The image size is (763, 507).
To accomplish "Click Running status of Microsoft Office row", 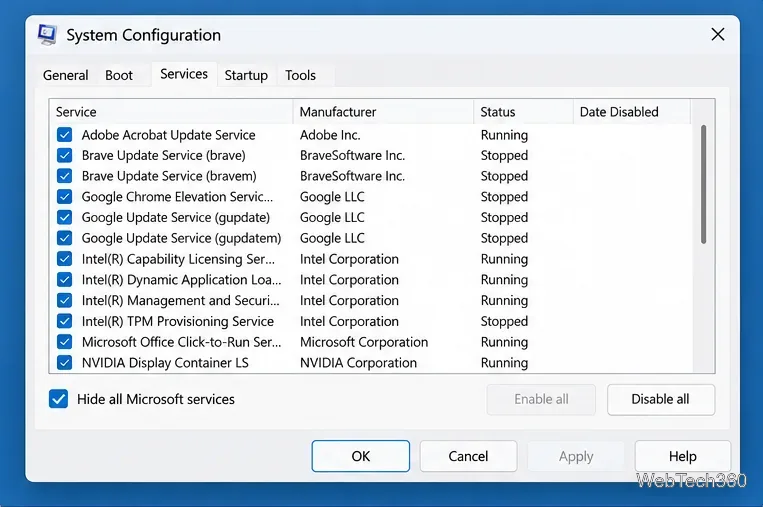I will point(504,342).
